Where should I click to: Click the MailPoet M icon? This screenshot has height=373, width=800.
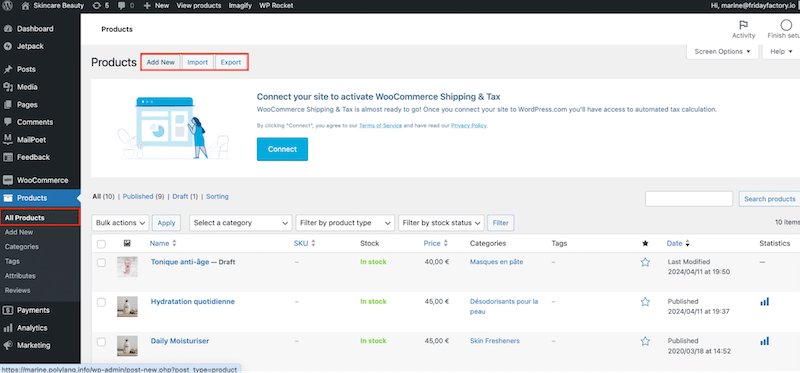[x=8, y=139]
